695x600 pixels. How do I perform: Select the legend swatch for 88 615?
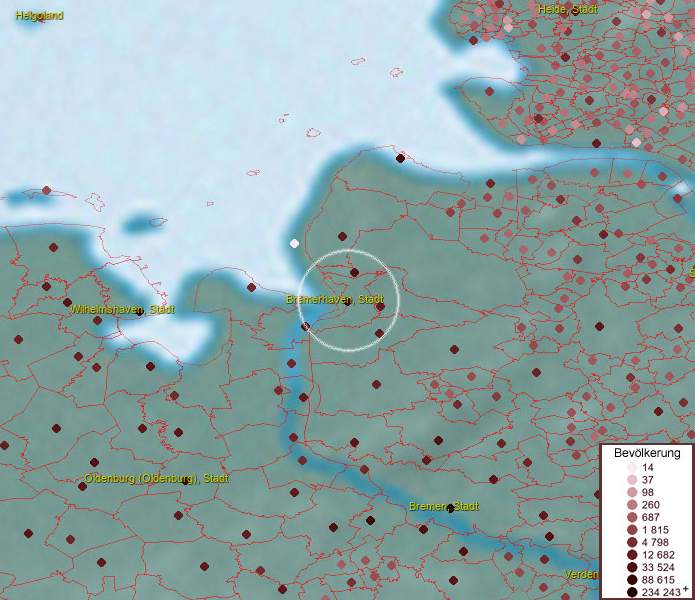(632, 580)
